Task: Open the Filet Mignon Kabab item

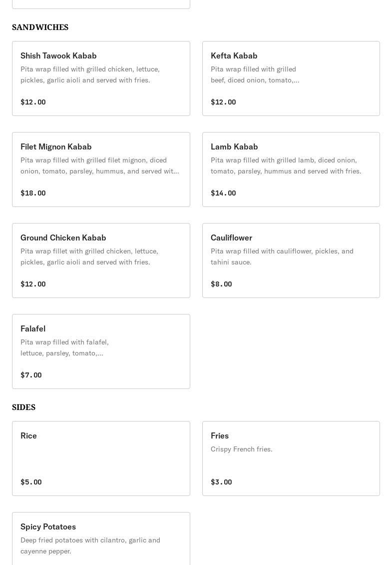Action: point(101,169)
